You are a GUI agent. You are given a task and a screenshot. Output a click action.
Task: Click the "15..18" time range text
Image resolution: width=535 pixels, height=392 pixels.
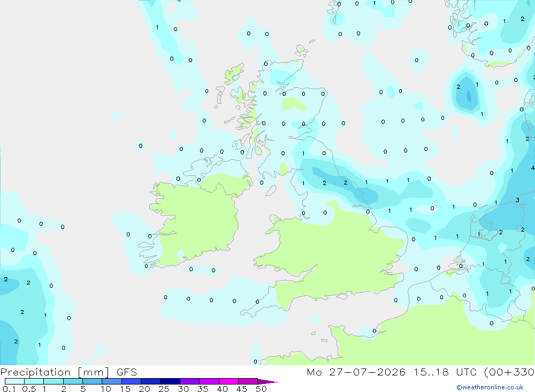pos(431,372)
